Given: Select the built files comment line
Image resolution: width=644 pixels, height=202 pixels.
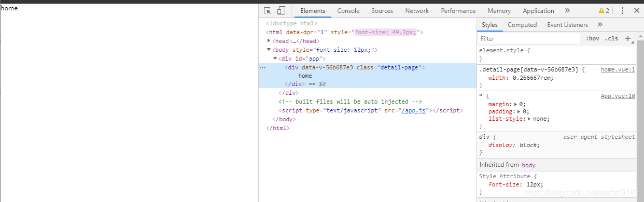Looking at the screenshot, I should 350,102.
